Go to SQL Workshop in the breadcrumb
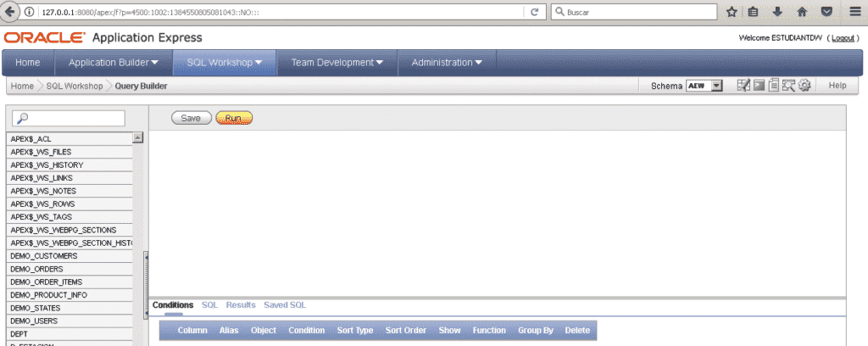 point(75,86)
